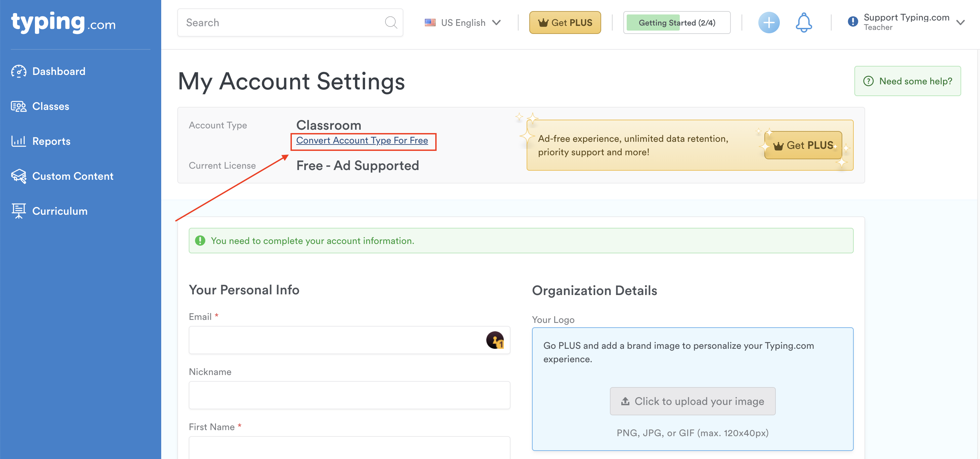Image resolution: width=980 pixels, height=459 pixels.
Task: Open notifications bell icon
Action: 803,23
